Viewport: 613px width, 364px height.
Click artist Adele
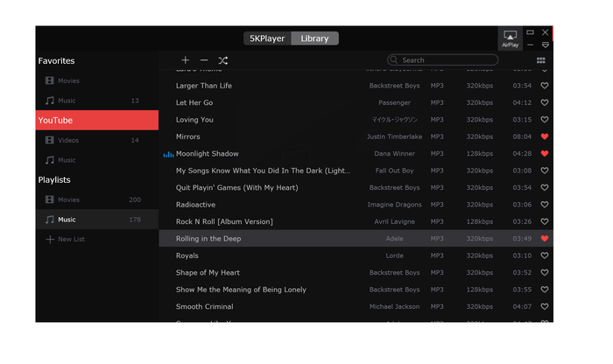point(394,239)
